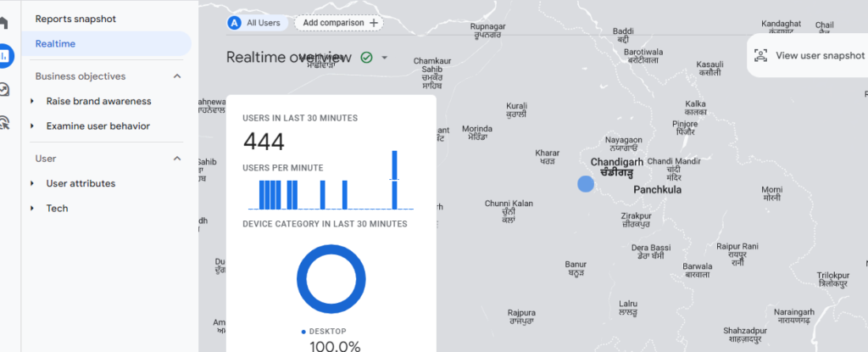
Task: Select Realtime in the reports menu
Action: point(55,43)
